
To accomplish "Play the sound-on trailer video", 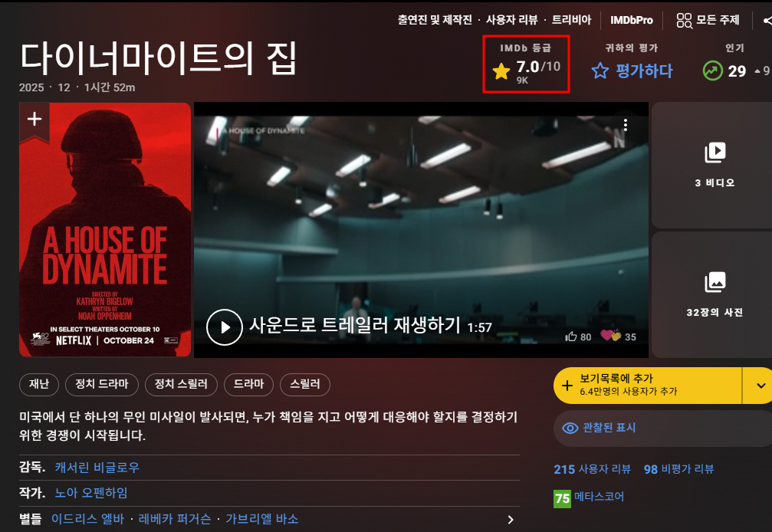I will click(225, 327).
